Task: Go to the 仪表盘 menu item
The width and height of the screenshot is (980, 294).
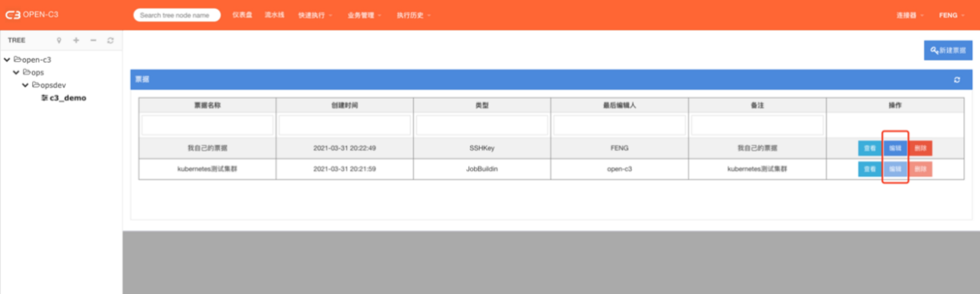Action: tap(242, 15)
